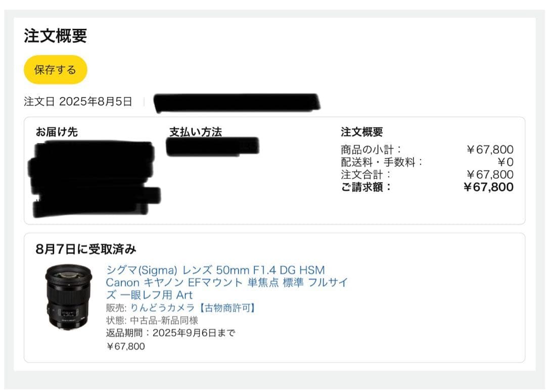This screenshot has height=392, width=546.
Task: Click the Sigma lens product thumbnail
Action: tap(69, 297)
